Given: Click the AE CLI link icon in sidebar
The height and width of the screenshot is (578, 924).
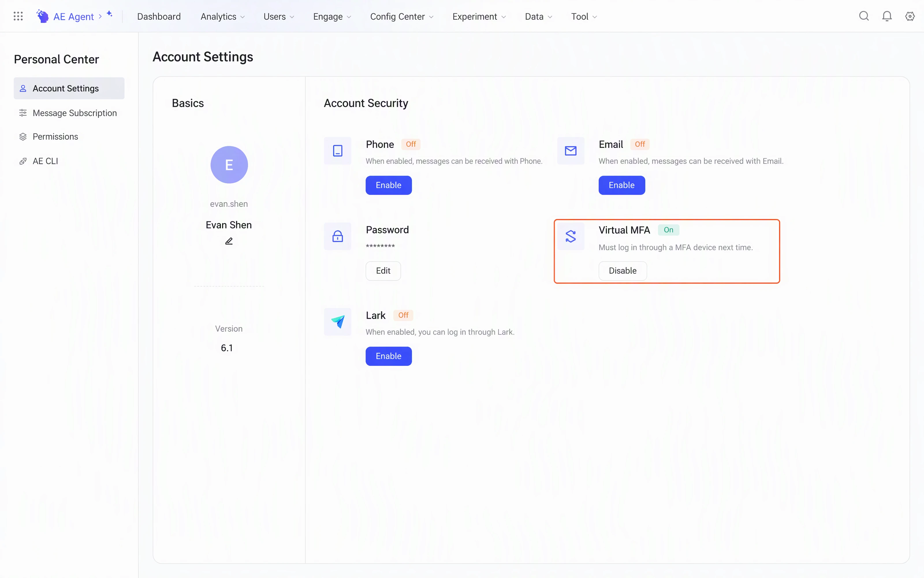Looking at the screenshot, I should pyautogui.click(x=23, y=161).
